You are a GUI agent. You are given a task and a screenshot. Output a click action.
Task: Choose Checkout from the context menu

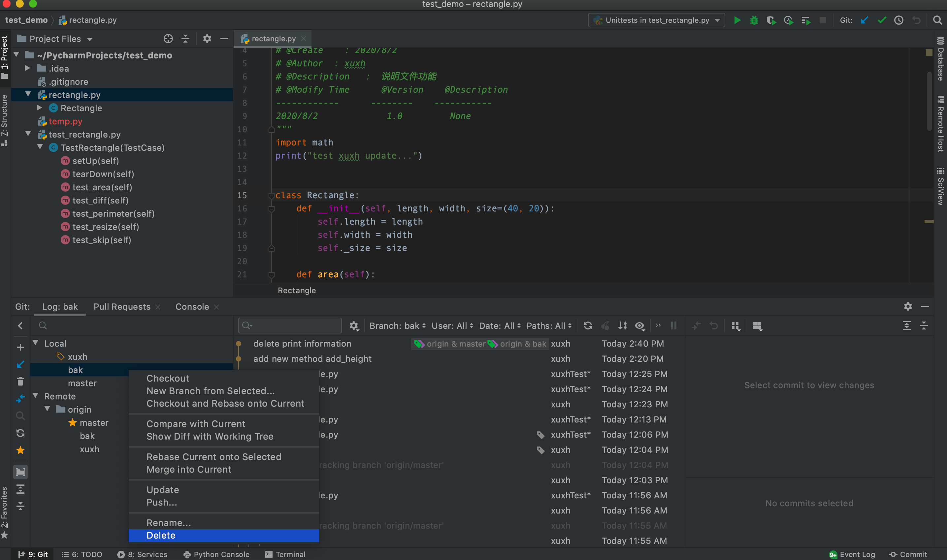(224, 378)
